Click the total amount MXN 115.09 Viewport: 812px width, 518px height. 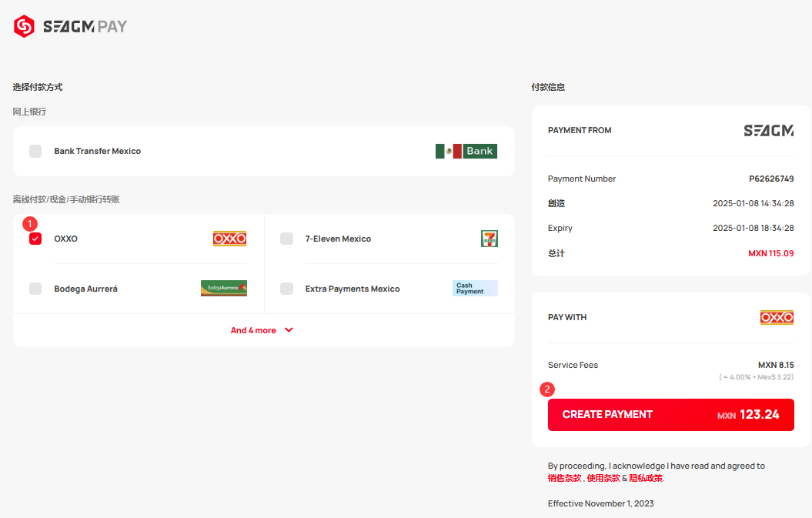[770, 253]
